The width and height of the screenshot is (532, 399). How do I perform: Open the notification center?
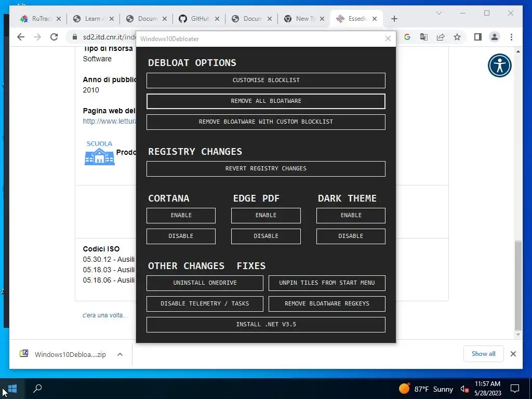tap(515, 389)
